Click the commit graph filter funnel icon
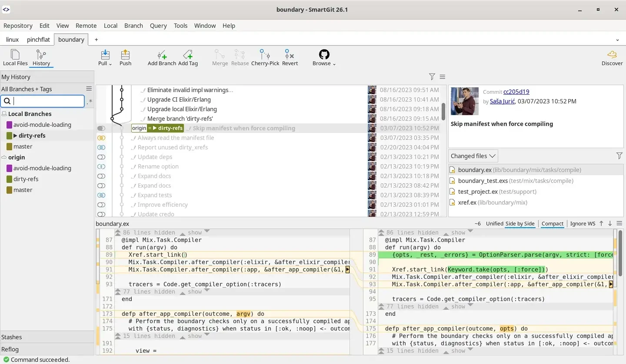Image resolution: width=626 pixels, height=364 pixels. point(432,77)
